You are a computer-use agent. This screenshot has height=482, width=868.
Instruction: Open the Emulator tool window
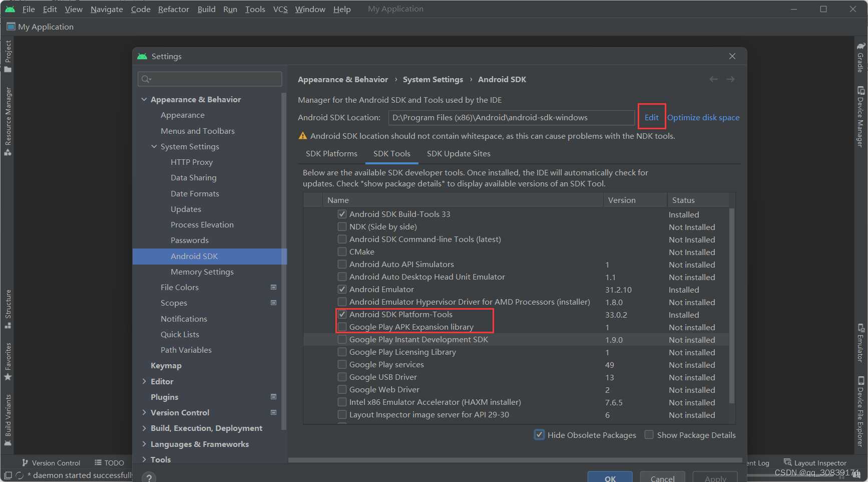pyautogui.click(x=860, y=343)
